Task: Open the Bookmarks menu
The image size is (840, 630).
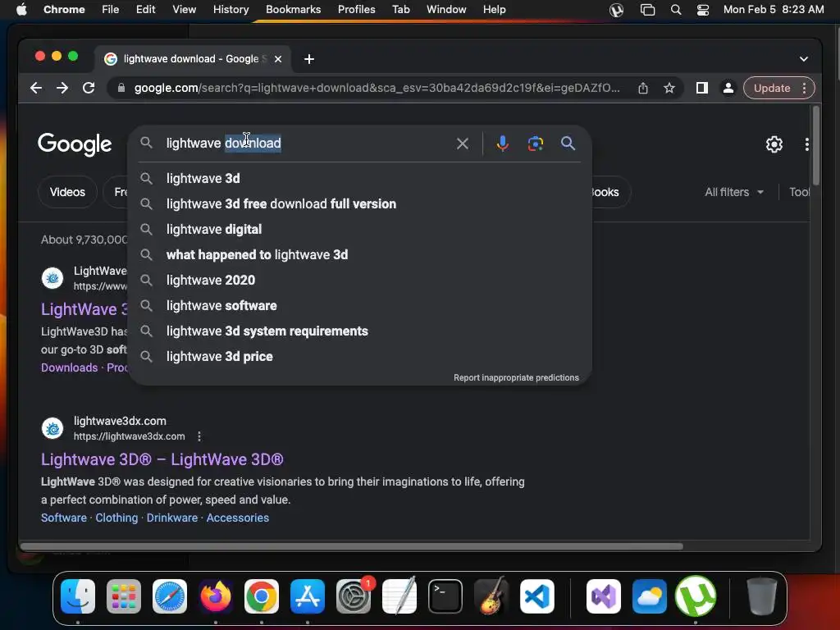Action: point(293,10)
